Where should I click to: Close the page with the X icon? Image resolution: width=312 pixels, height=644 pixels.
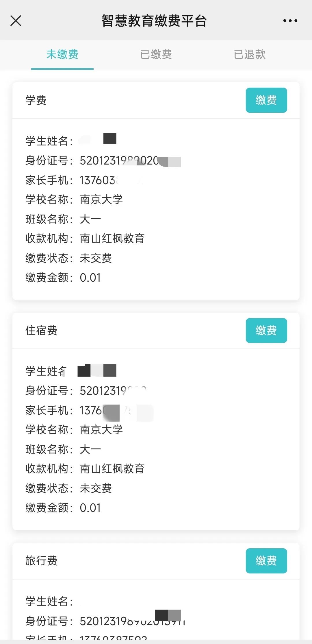coord(16,21)
